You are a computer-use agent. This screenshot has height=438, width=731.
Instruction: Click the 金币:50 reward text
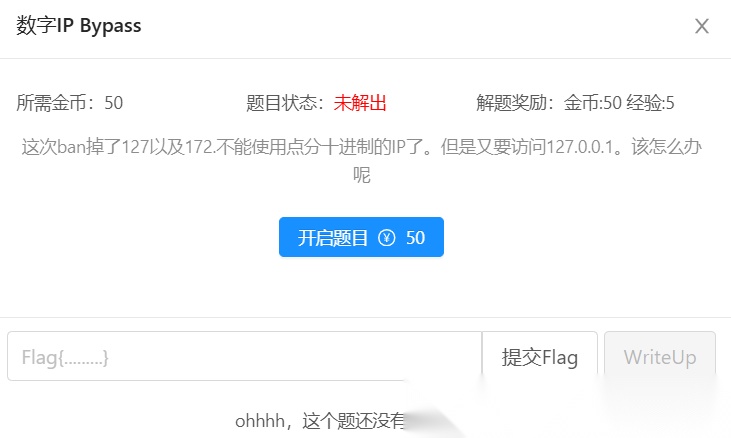[593, 103]
